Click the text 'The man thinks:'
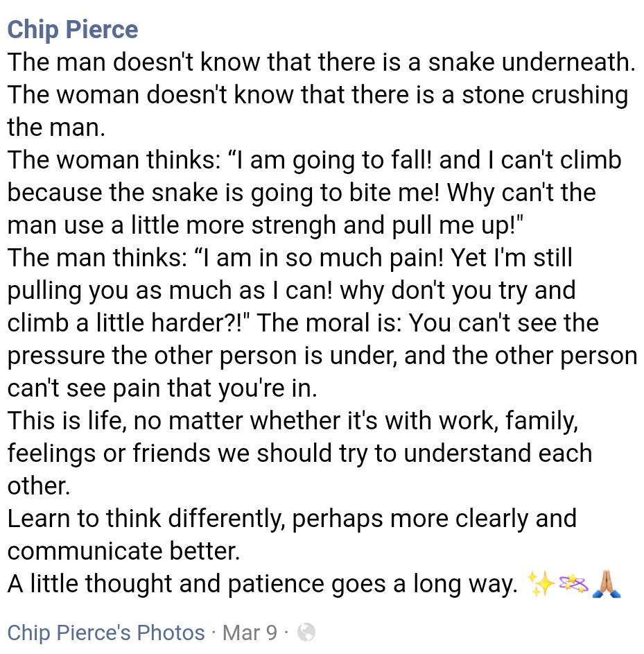The image size is (644, 654). [98, 257]
